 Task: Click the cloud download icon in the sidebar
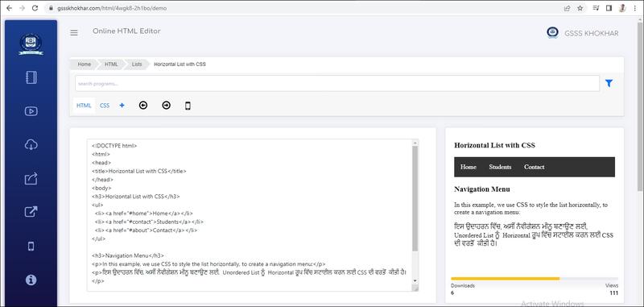(31, 145)
